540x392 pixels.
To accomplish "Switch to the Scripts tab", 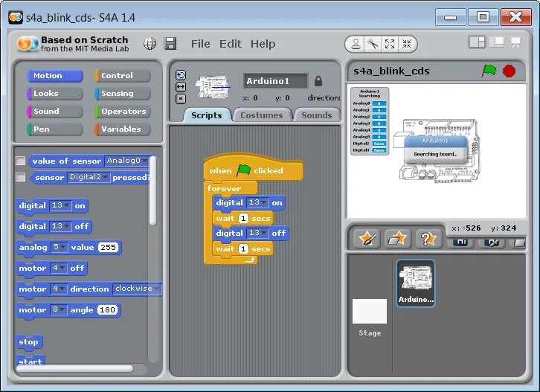I will tap(207, 115).
